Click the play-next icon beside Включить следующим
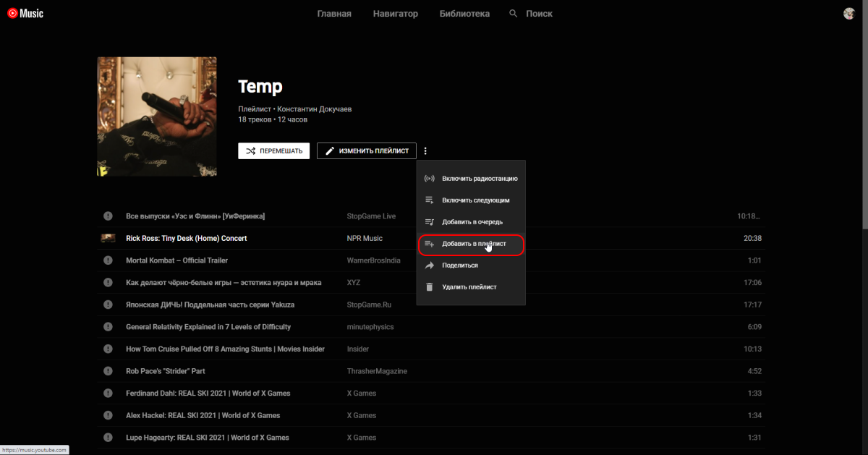 429,200
